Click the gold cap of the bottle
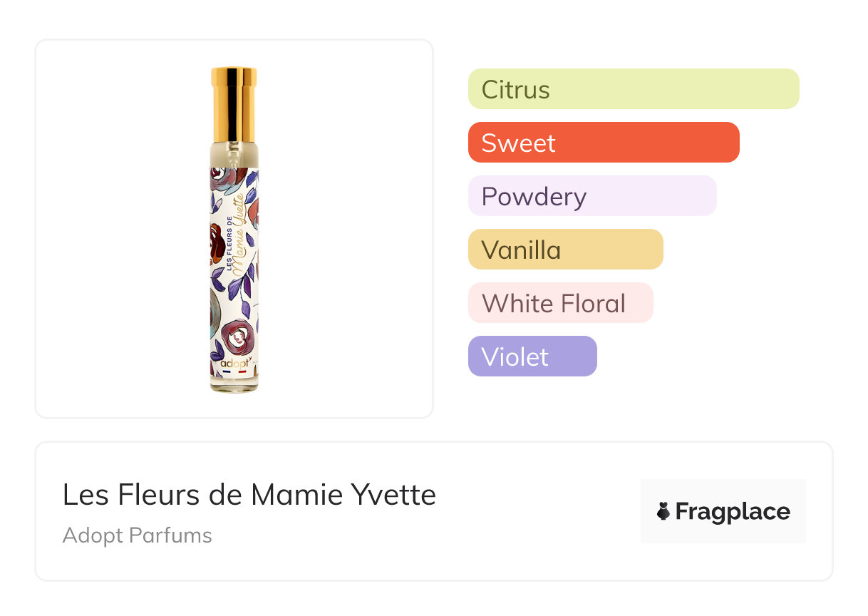 pyautogui.click(x=234, y=104)
